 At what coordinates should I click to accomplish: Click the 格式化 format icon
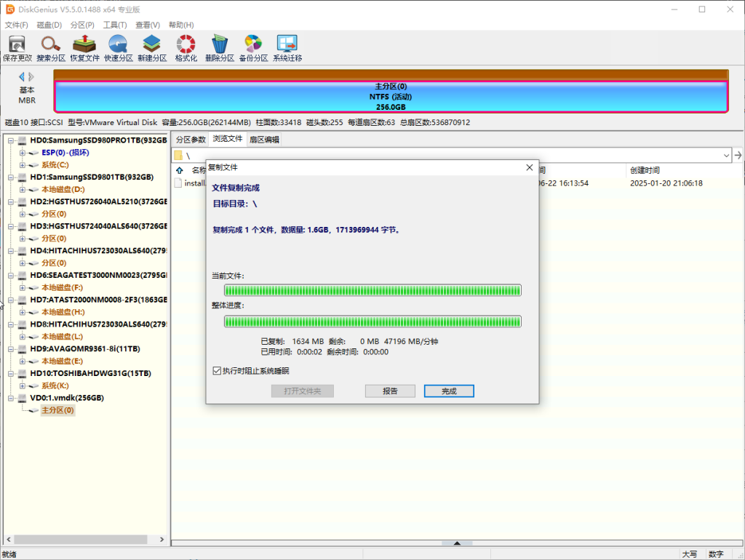[x=186, y=48]
